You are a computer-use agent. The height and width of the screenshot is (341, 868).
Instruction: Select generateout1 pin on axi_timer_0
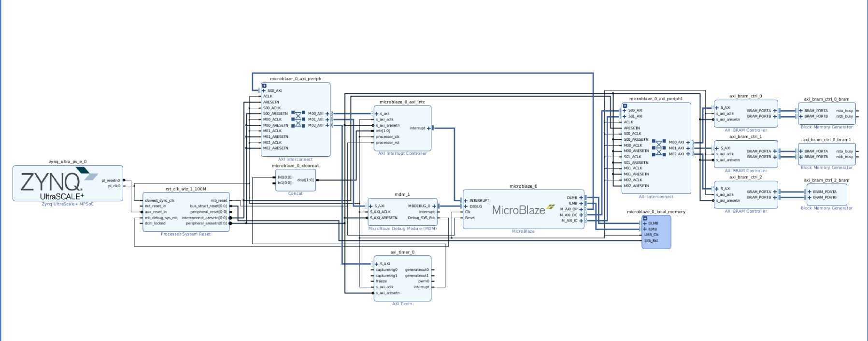pyautogui.click(x=417, y=276)
